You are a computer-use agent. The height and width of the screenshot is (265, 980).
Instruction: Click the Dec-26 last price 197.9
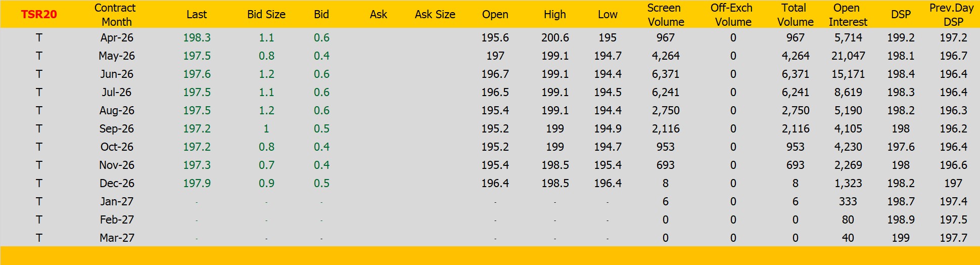pos(197,184)
